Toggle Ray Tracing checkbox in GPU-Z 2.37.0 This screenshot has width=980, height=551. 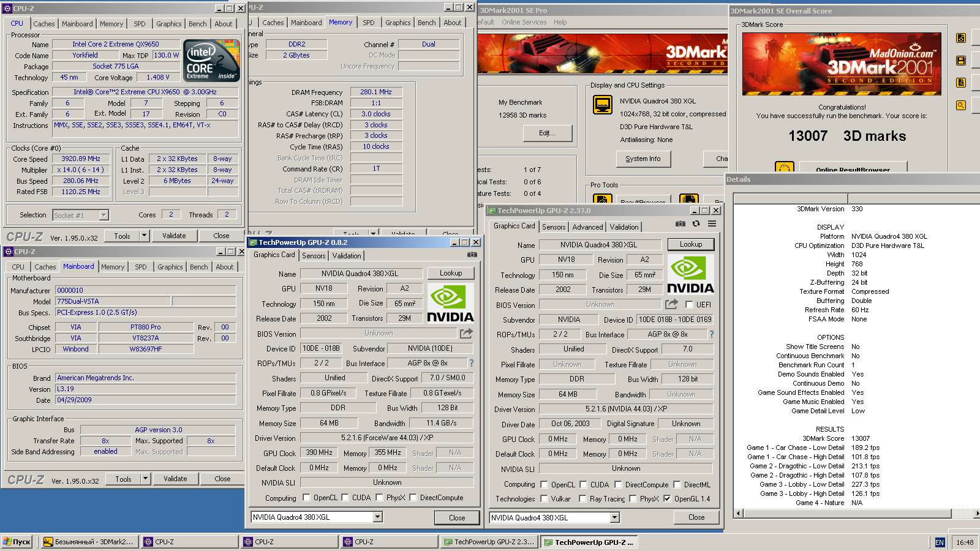583,498
